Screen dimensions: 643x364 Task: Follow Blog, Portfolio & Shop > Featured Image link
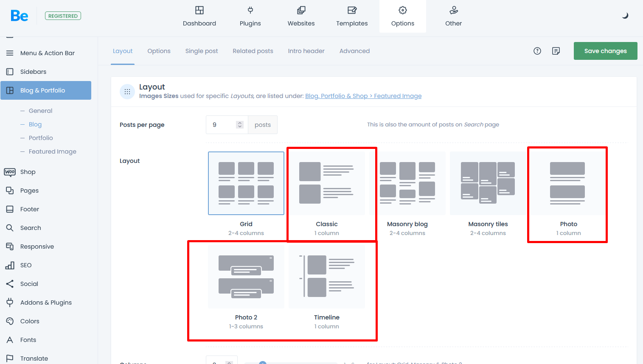(363, 96)
